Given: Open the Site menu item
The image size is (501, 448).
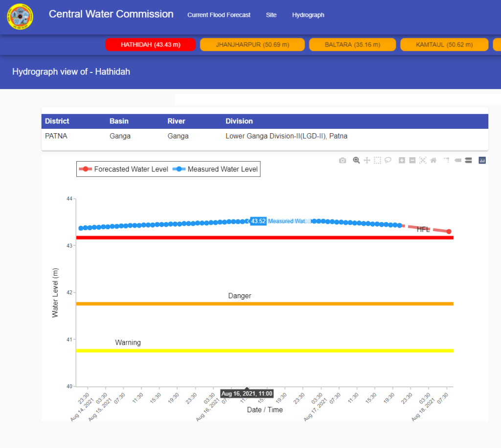Looking at the screenshot, I should click(271, 15).
